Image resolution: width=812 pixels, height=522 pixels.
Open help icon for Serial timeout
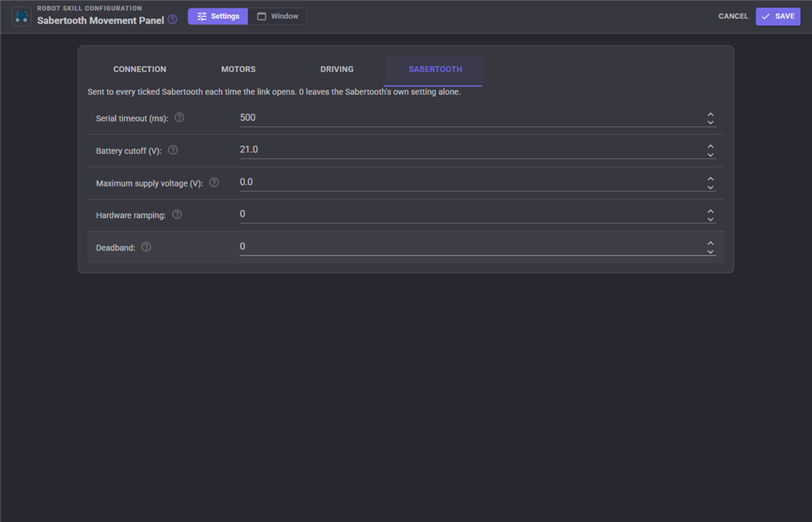(x=179, y=117)
